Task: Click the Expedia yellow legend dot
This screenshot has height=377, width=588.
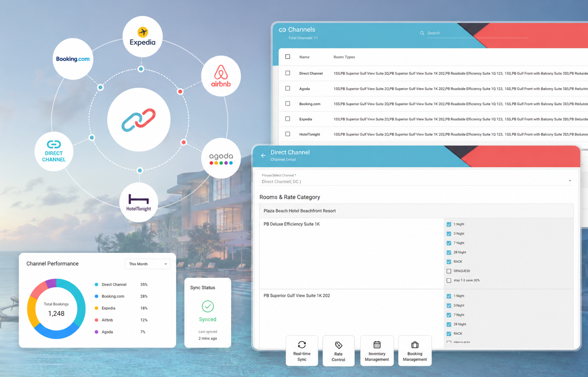Action: pyautogui.click(x=96, y=308)
